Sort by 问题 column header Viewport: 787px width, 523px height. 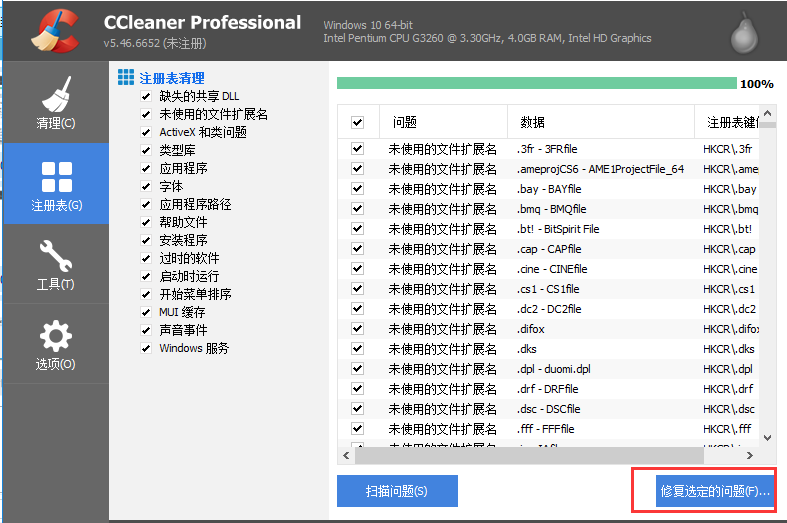[444, 122]
